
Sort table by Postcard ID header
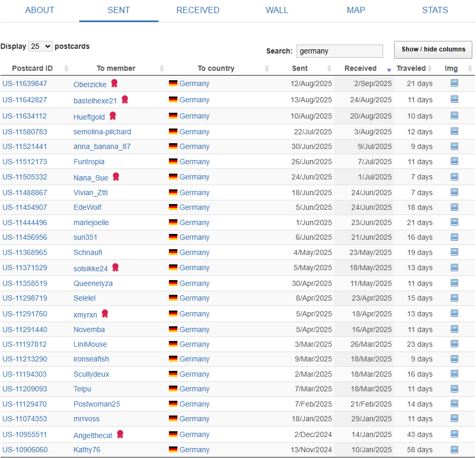coord(33,68)
